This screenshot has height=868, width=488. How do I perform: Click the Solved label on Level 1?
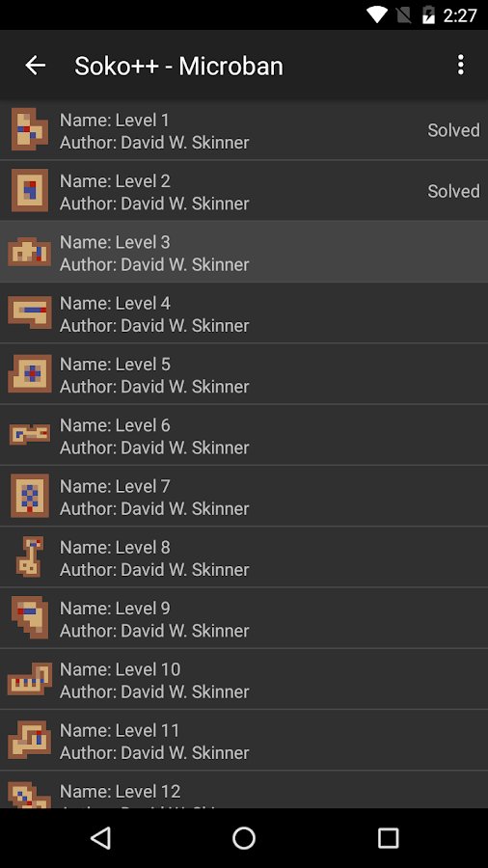tap(453, 130)
